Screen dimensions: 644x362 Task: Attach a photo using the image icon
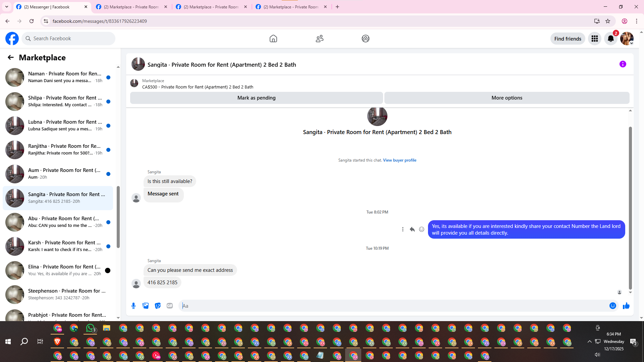point(146,306)
